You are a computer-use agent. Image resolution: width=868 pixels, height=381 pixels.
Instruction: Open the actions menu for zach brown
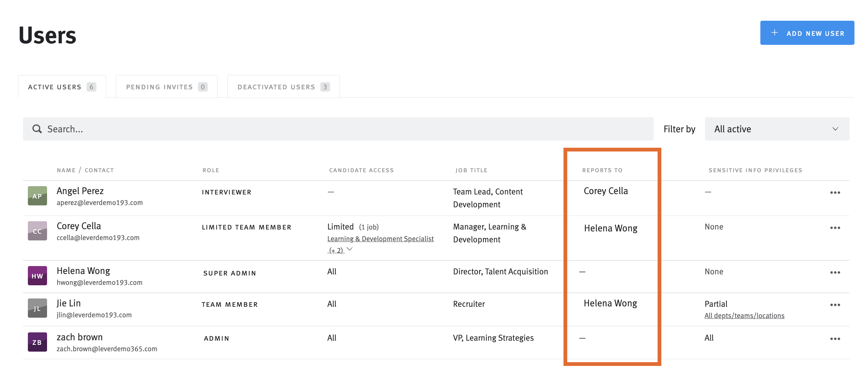coord(835,338)
